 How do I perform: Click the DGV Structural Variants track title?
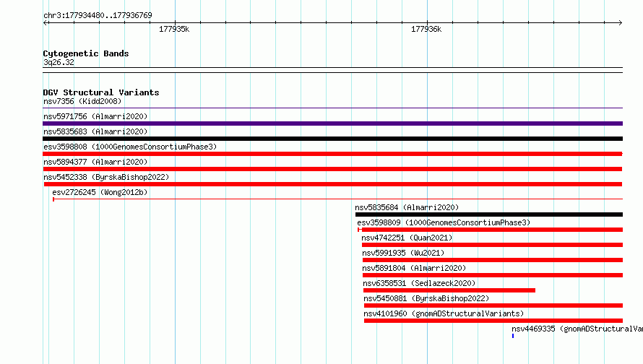pos(101,92)
